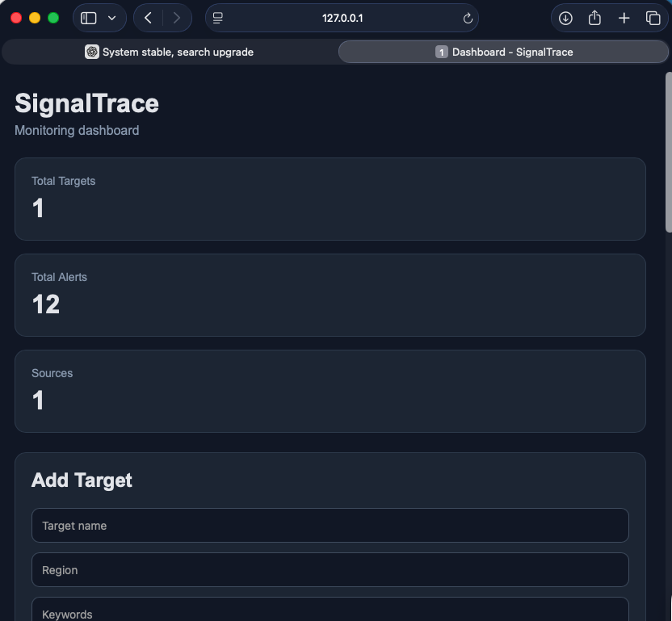672x621 pixels.
Task: Click the Sources label
Action: pos(52,373)
